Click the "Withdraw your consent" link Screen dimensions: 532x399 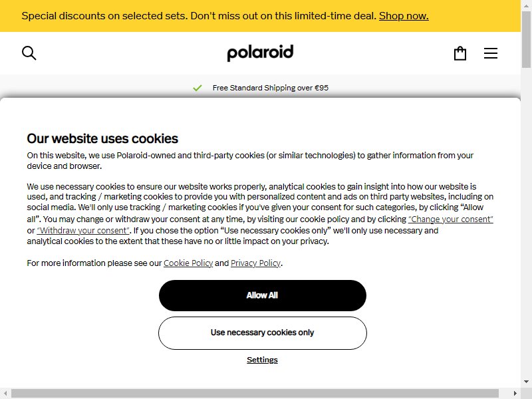coord(83,230)
